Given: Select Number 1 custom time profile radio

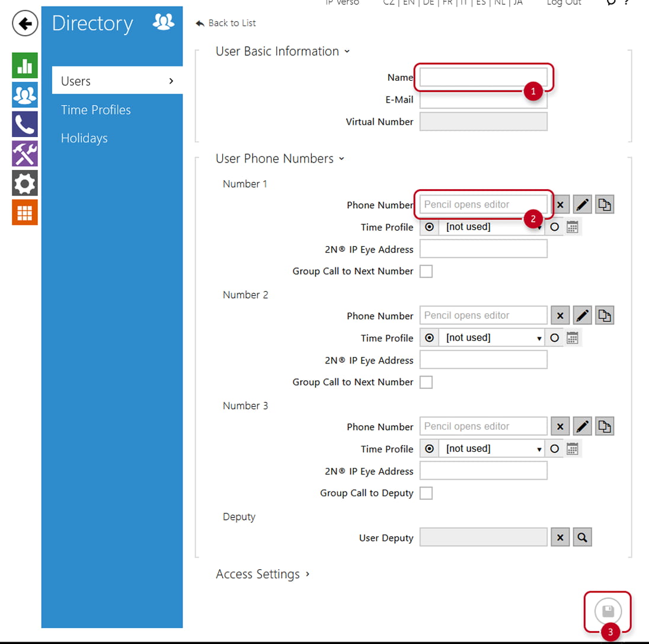Looking at the screenshot, I should (555, 227).
